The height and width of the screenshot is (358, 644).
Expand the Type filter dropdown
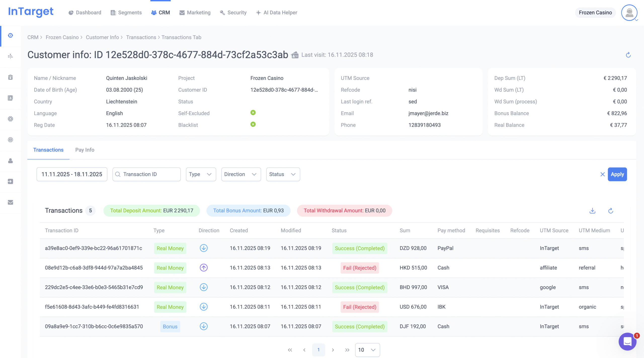(201, 174)
